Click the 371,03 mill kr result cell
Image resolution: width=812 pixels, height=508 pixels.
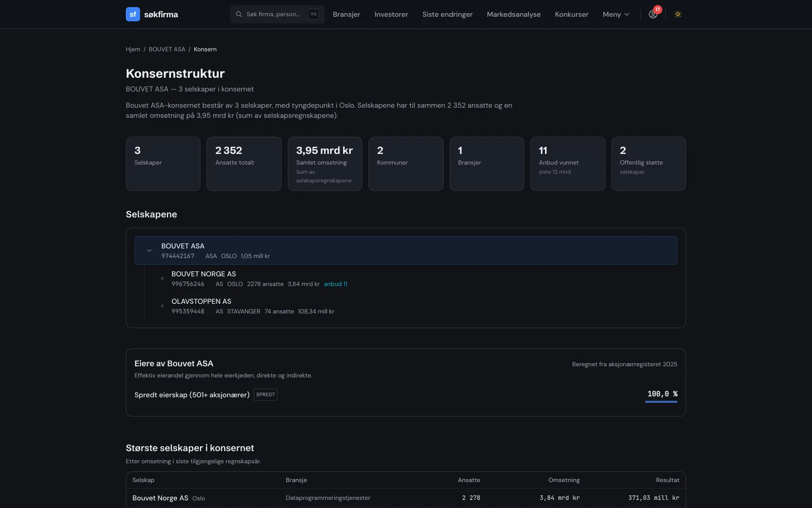tap(654, 498)
